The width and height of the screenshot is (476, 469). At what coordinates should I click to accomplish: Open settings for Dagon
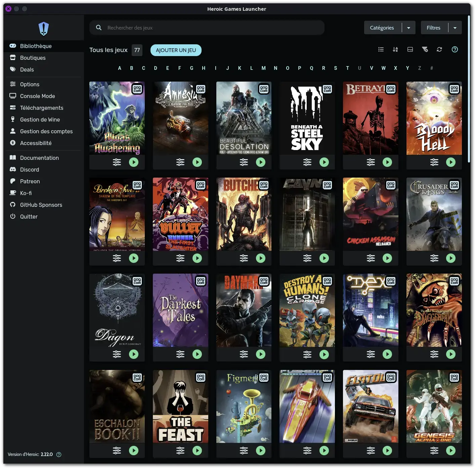(117, 354)
